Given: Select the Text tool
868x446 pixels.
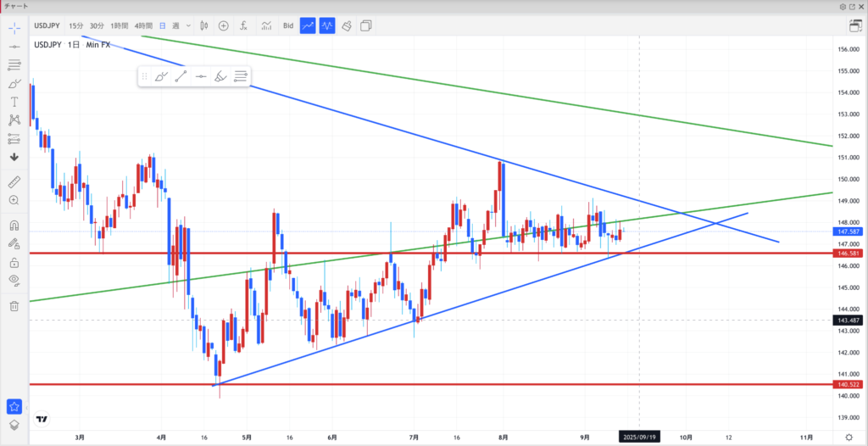Looking at the screenshot, I should tap(14, 102).
